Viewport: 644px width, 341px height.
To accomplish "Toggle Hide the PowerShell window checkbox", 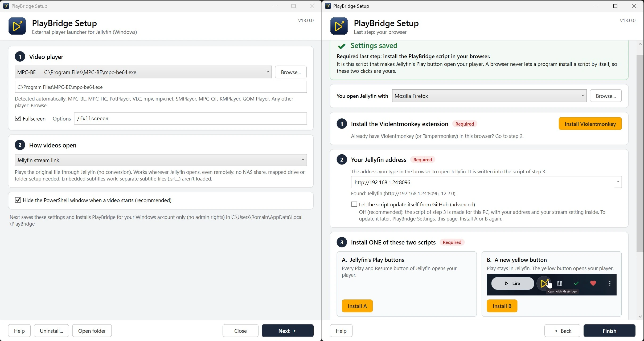I will point(18,200).
